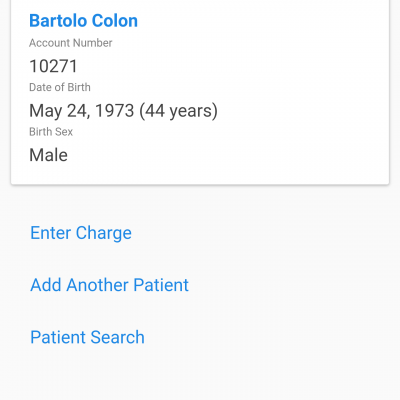Click the Date of Birth label
Screen dimensions: 400x400
click(x=60, y=87)
